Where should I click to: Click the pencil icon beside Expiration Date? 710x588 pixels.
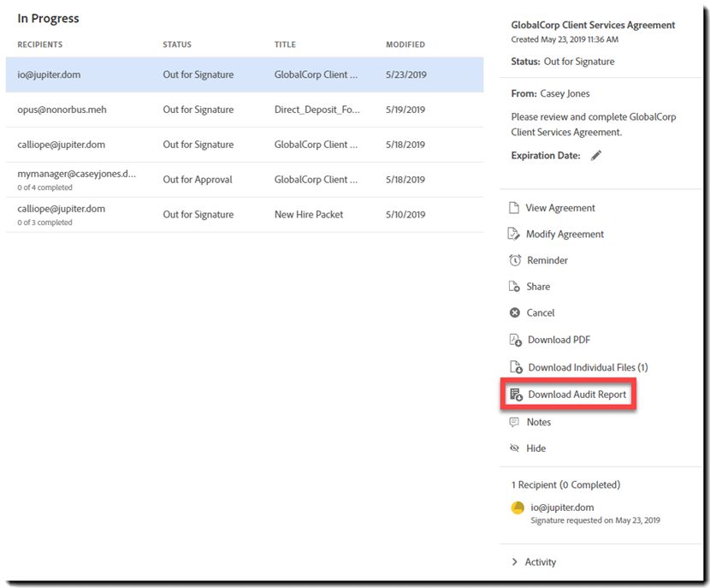596,156
